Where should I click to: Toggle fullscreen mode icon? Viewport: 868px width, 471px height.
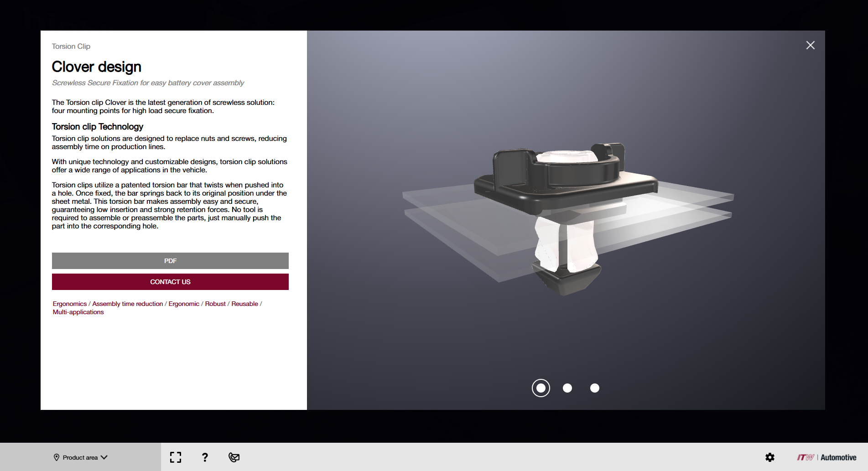click(176, 457)
